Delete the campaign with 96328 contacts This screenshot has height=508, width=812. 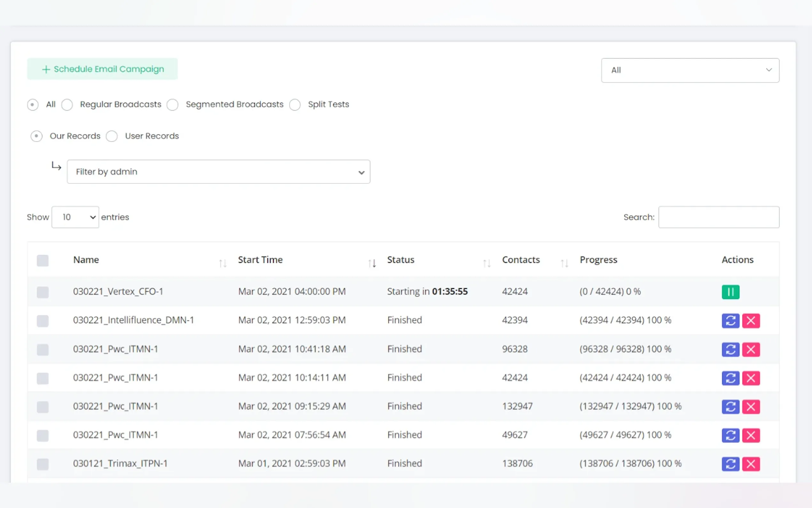tap(751, 349)
